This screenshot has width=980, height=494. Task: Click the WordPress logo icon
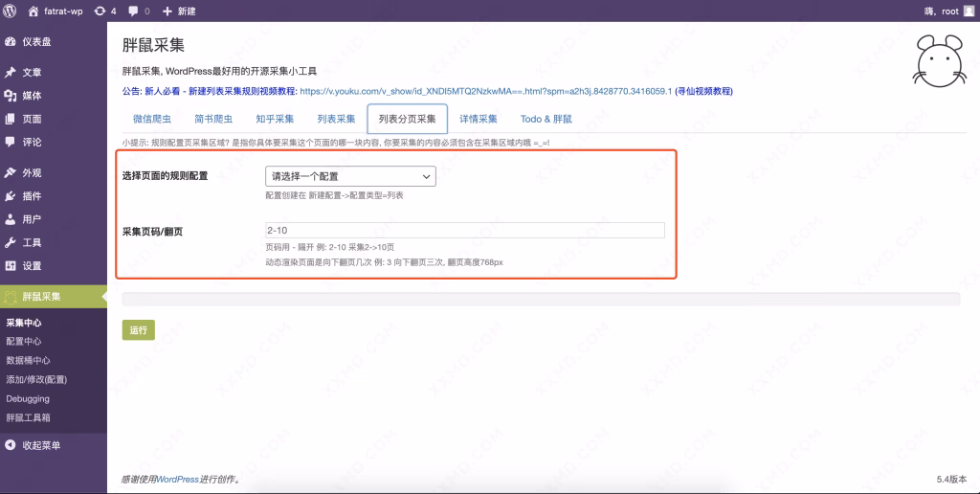point(11,11)
